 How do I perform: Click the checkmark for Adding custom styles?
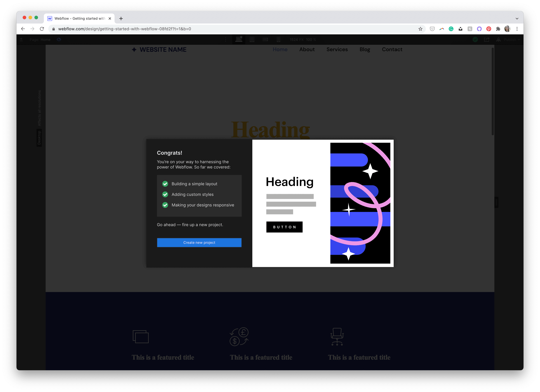pos(165,194)
